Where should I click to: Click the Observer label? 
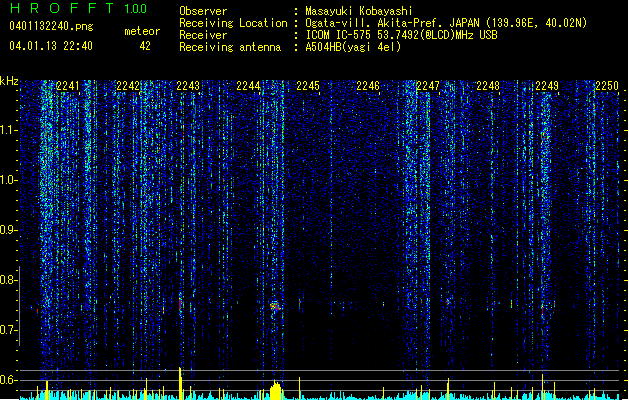(x=203, y=11)
